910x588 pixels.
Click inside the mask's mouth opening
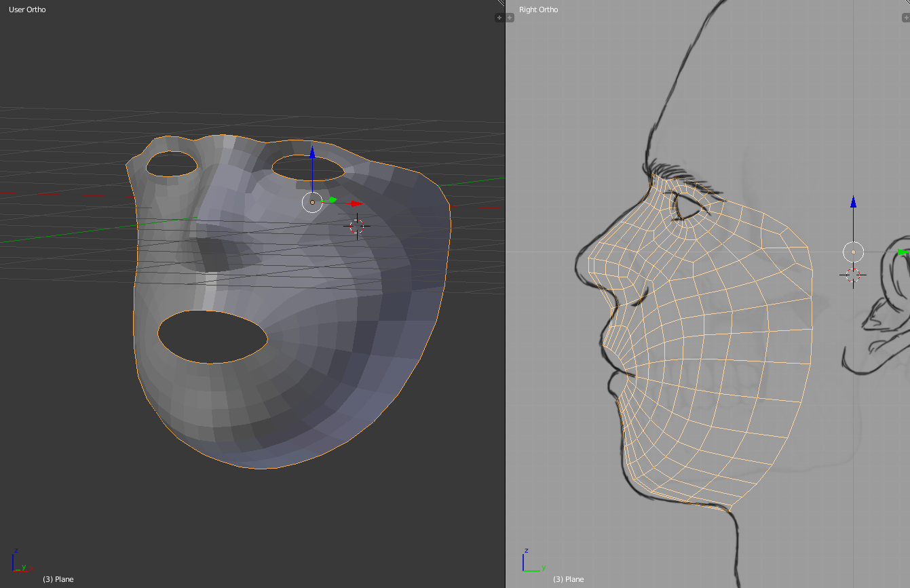click(x=212, y=337)
